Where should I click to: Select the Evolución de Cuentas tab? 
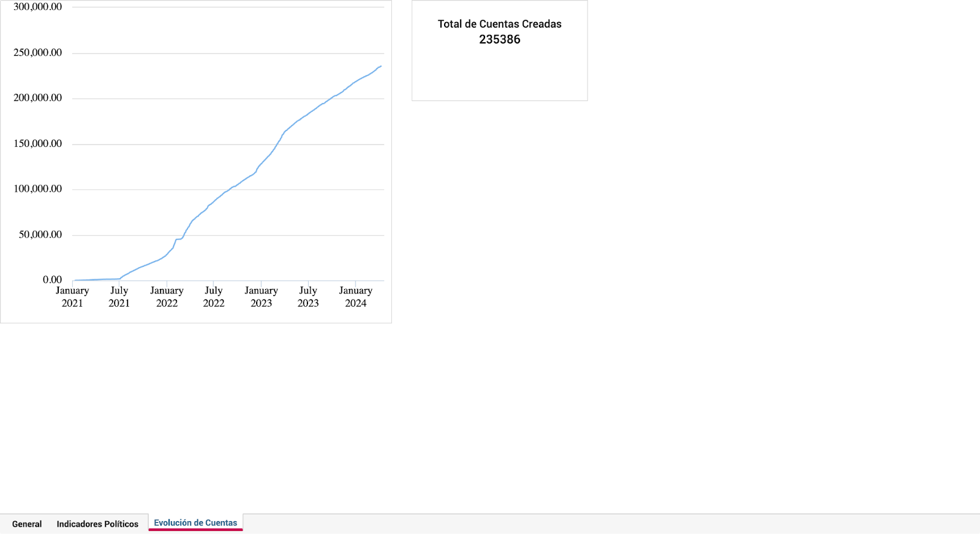[195, 522]
